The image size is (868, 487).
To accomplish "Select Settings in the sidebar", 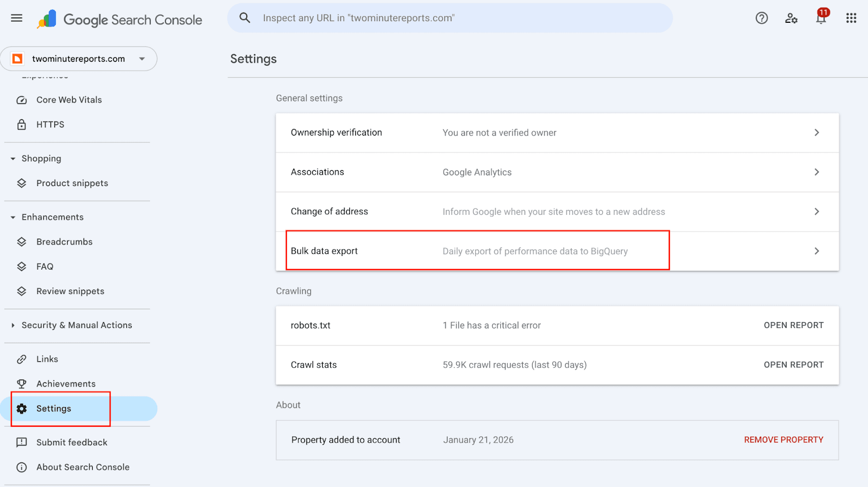I will (54, 409).
